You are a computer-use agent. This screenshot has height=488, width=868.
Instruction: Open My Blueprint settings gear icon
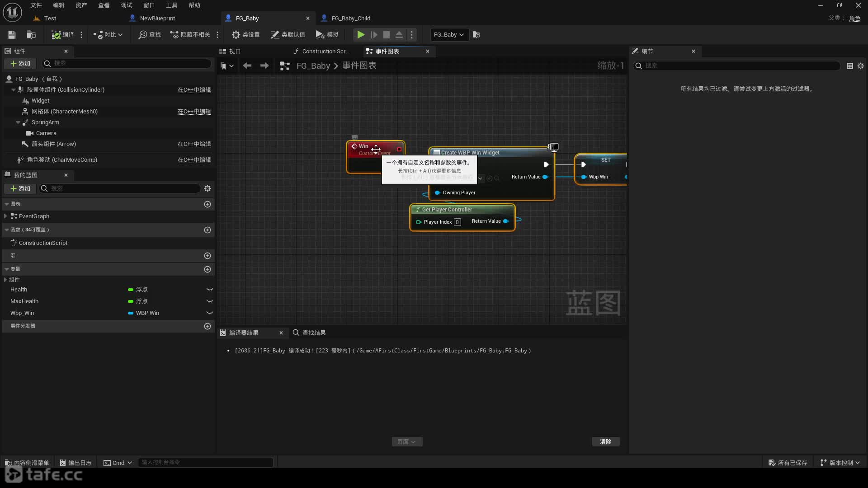tap(208, 188)
